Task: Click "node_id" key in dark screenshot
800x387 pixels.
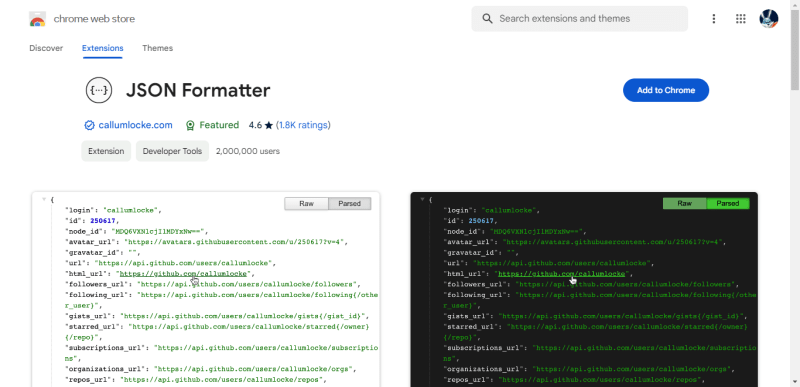Action: 463,231
